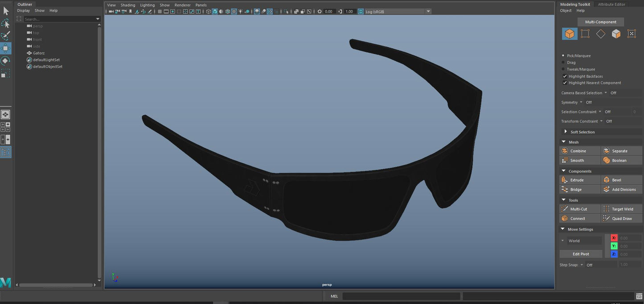644x304 pixels.
Task: Switch to four-pane layout icon
Action: (x=5, y=127)
